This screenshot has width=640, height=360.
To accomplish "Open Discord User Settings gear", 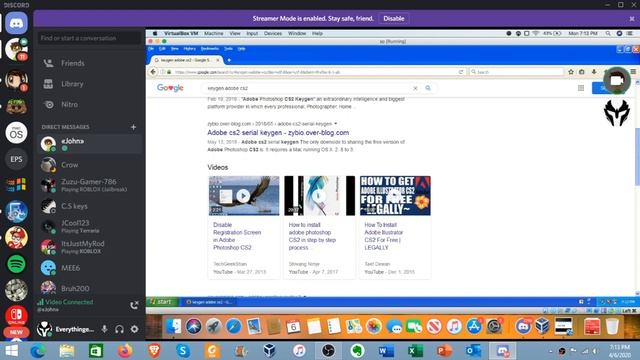I will (x=134, y=329).
